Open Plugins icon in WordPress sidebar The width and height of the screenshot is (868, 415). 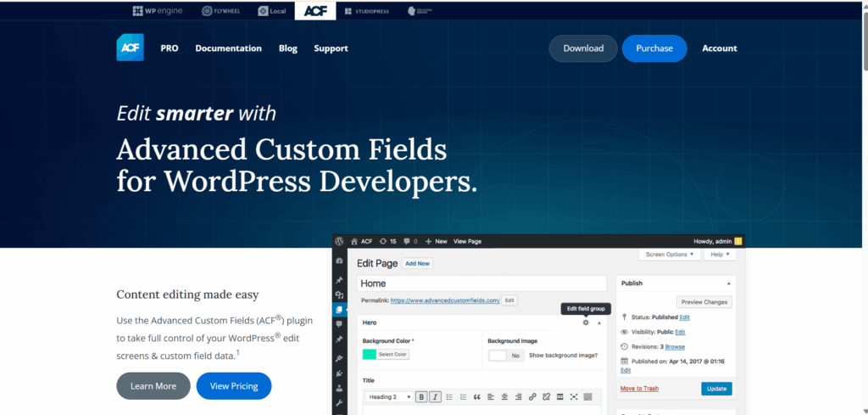[x=339, y=373]
